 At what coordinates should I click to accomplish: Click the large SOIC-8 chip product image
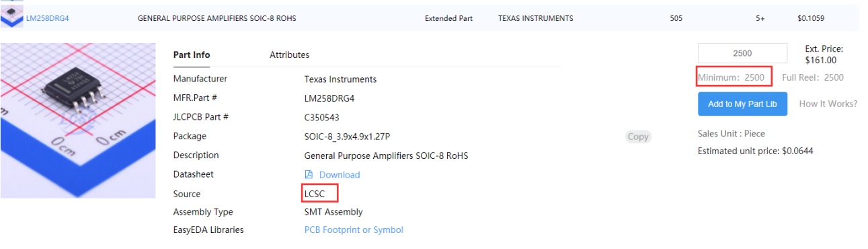click(x=77, y=120)
